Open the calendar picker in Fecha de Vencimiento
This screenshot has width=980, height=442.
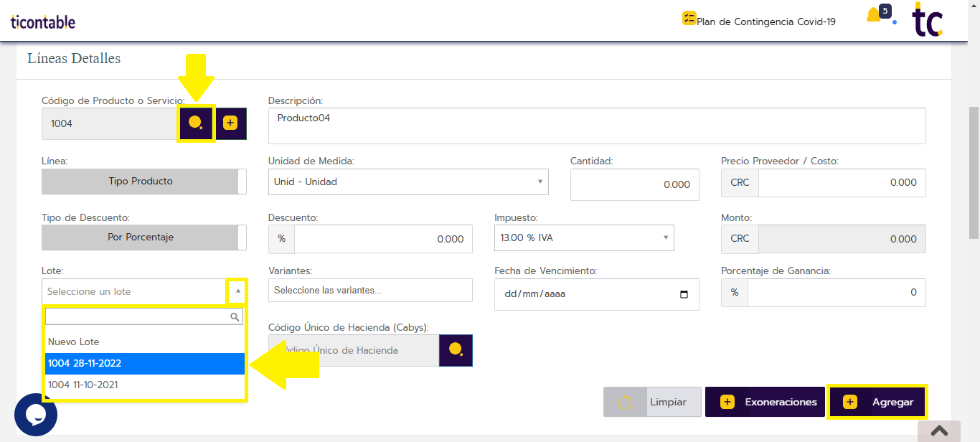point(684,294)
